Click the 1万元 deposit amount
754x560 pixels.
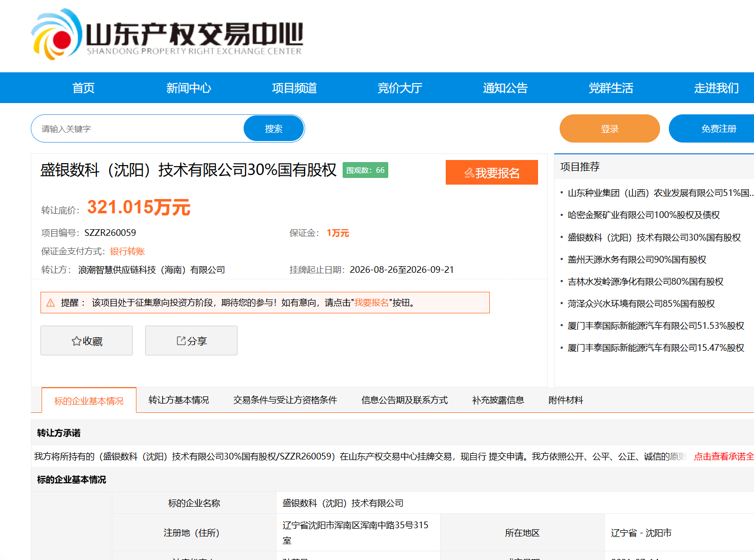click(x=338, y=233)
